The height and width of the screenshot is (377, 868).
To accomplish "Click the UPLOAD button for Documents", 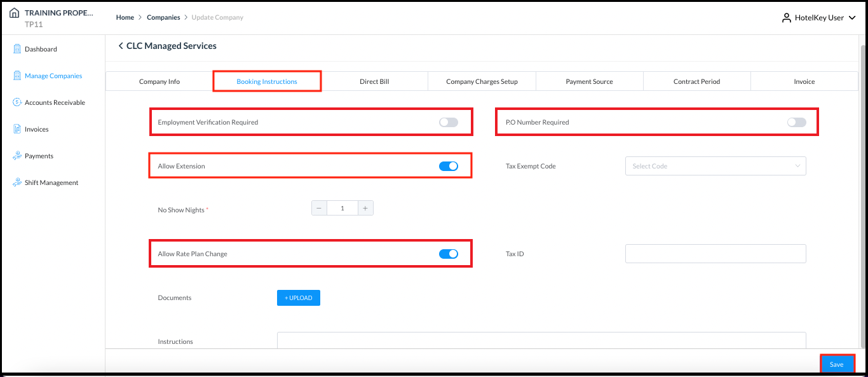I will 298,298.
